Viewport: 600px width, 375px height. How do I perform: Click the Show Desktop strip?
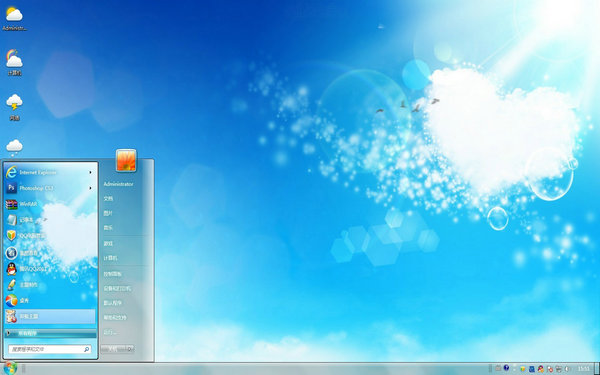(x=597, y=368)
